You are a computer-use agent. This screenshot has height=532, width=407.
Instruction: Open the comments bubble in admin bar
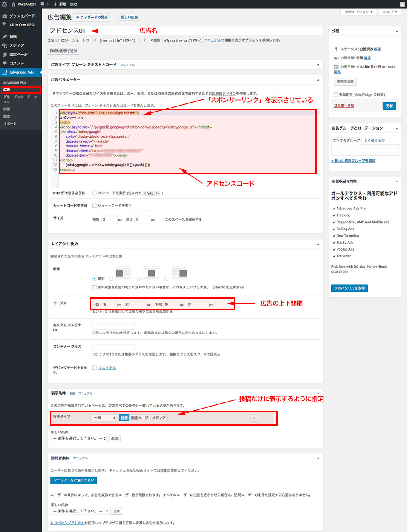tap(42, 4)
